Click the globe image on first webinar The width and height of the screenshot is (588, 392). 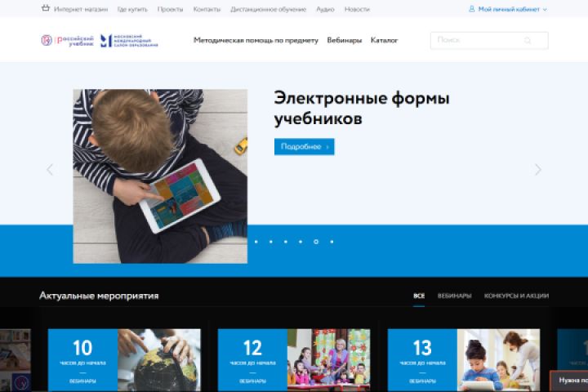click(159, 360)
